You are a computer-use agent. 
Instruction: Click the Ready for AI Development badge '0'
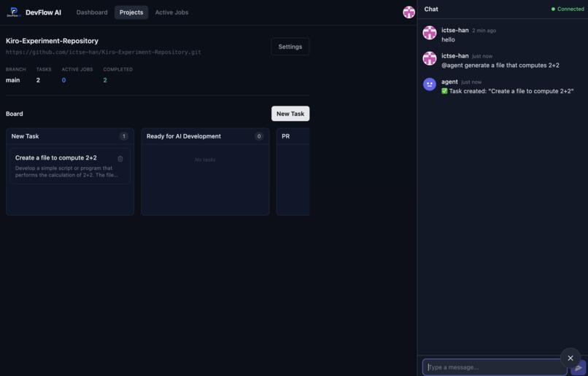pos(259,136)
